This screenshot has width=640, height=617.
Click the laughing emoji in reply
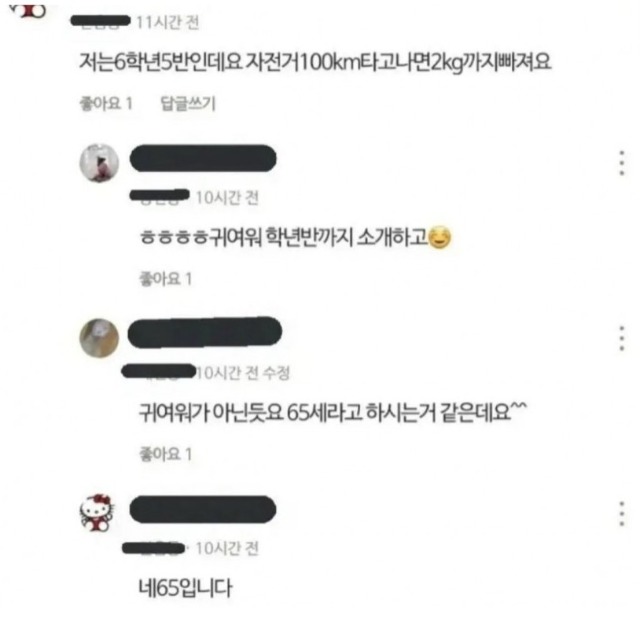coord(440,237)
